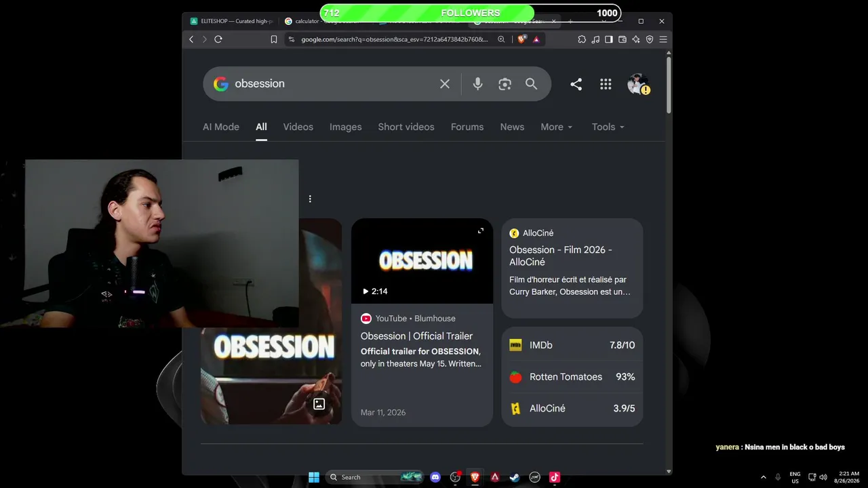This screenshot has width=868, height=488.
Task: Open site settings icon in address bar
Action: coord(292,39)
